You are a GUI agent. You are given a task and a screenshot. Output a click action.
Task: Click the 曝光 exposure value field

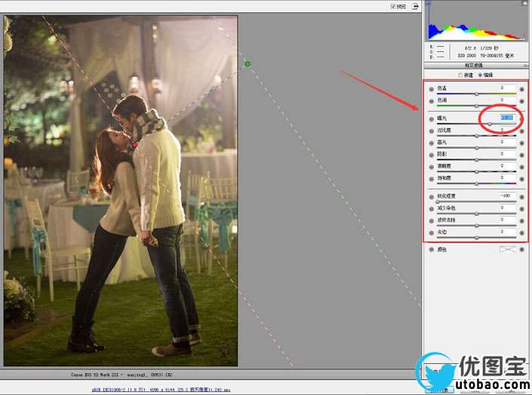coord(506,118)
